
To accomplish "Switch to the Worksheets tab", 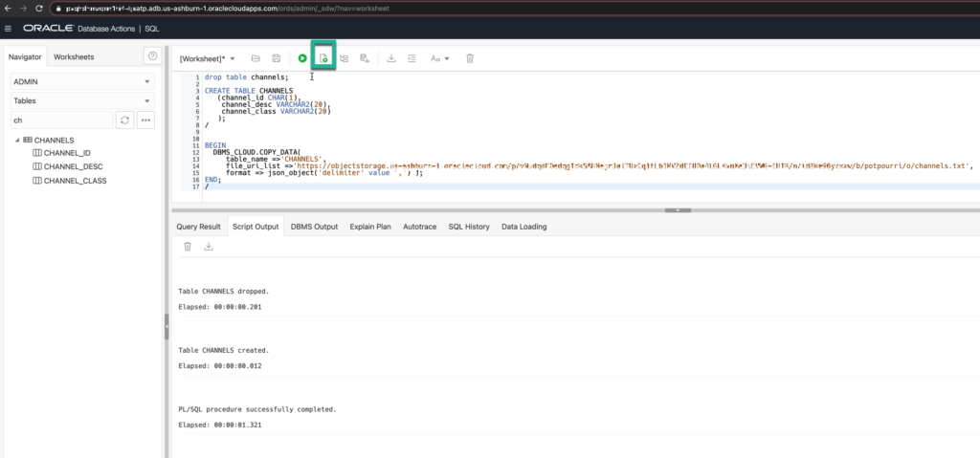I will (x=74, y=56).
